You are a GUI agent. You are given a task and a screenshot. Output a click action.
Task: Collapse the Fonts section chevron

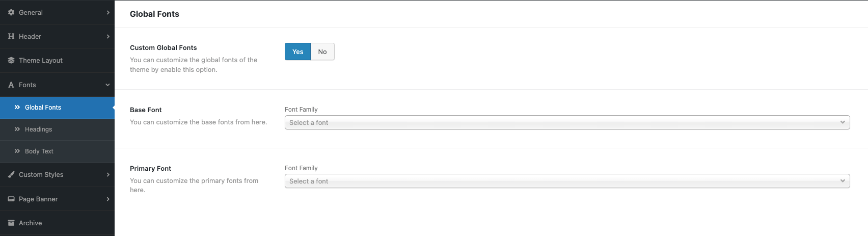(x=107, y=85)
